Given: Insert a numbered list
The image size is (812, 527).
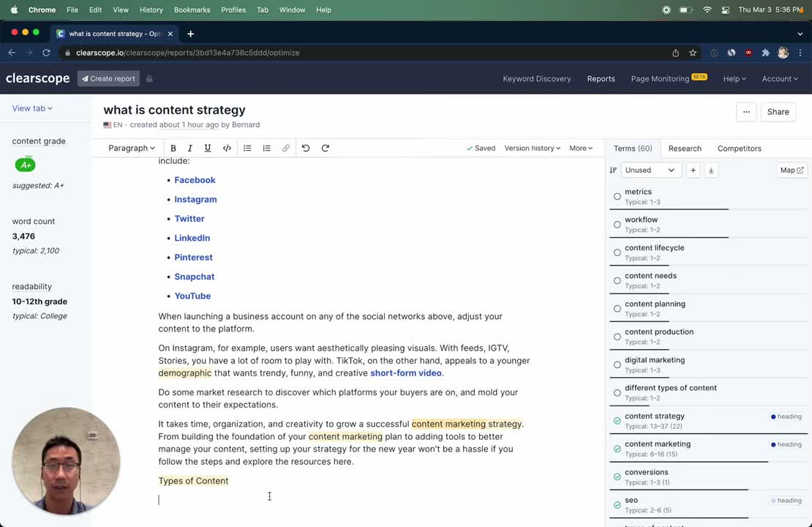Looking at the screenshot, I should 267,148.
